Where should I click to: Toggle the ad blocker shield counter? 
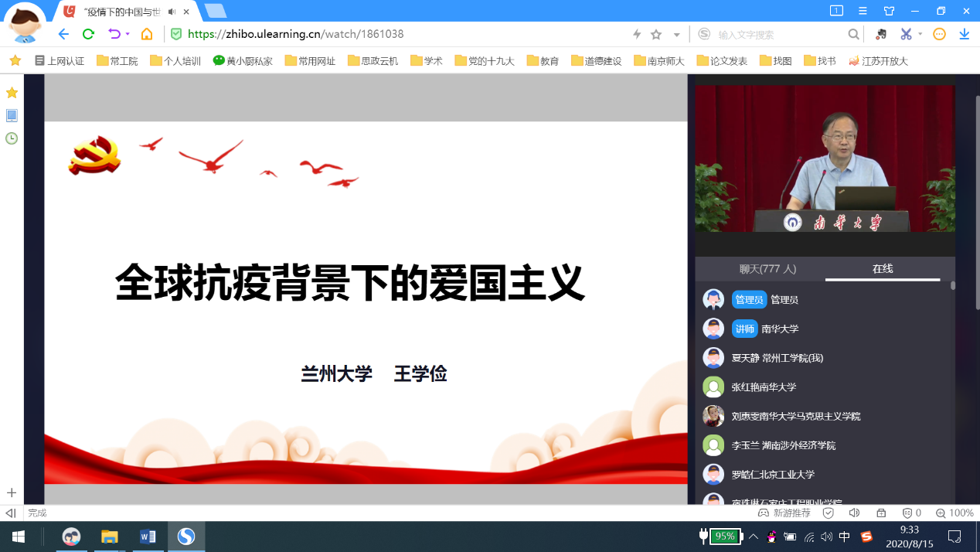pos(912,513)
